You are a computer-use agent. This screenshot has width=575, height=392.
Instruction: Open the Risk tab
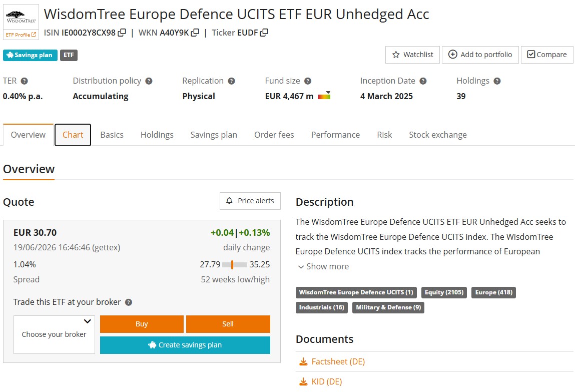pos(384,135)
